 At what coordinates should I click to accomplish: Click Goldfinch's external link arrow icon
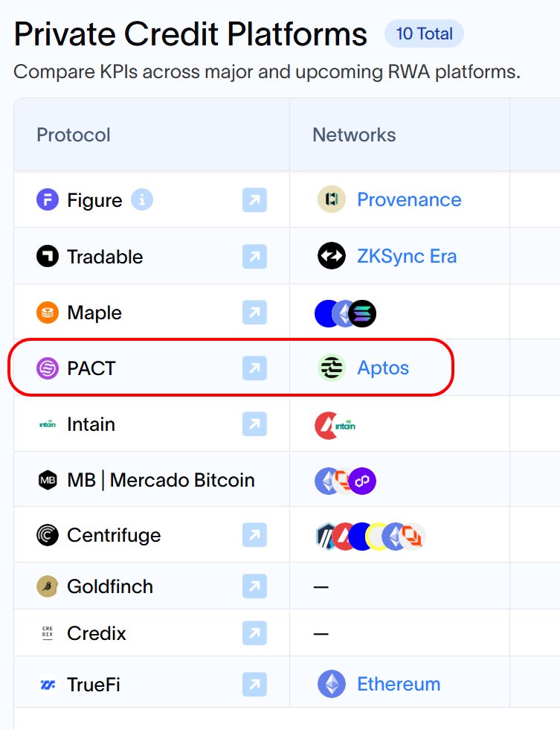254,586
